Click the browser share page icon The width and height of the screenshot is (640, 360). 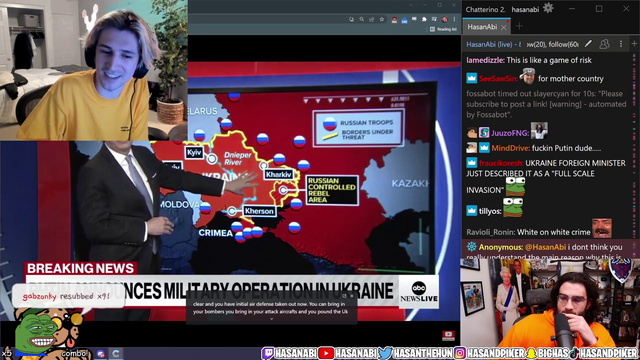(371, 19)
